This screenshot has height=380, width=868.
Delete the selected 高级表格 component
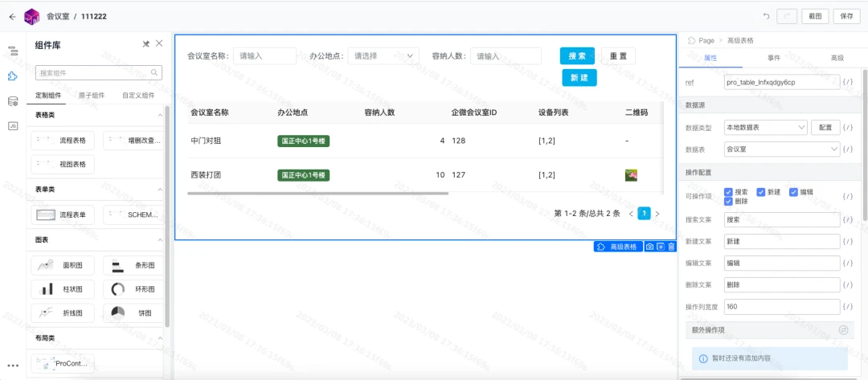[671, 247]
